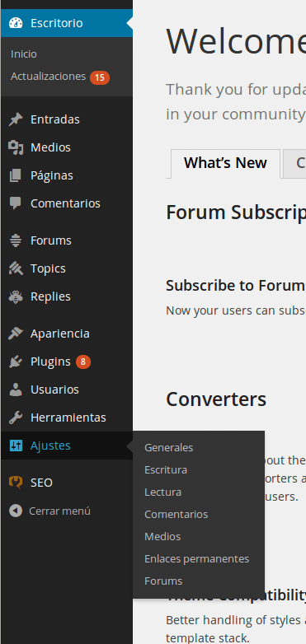Screen dimensions: 306x644
Task: Open the Herramientas menu
Action: 67,418
